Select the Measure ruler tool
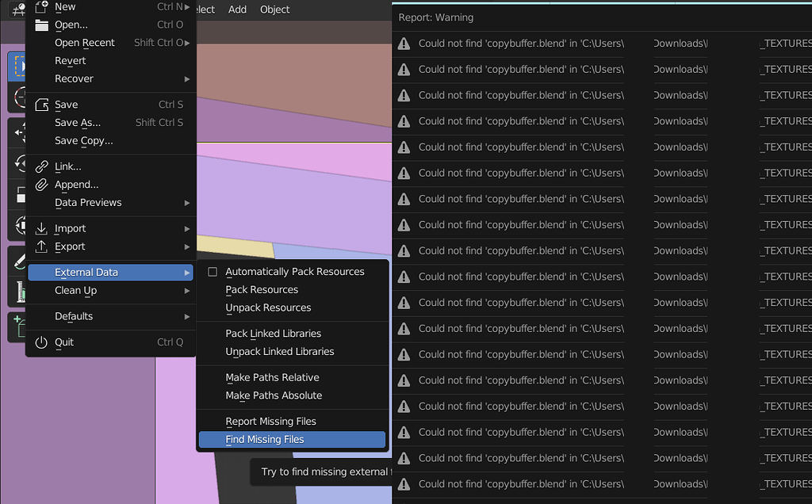 (18, 292)
